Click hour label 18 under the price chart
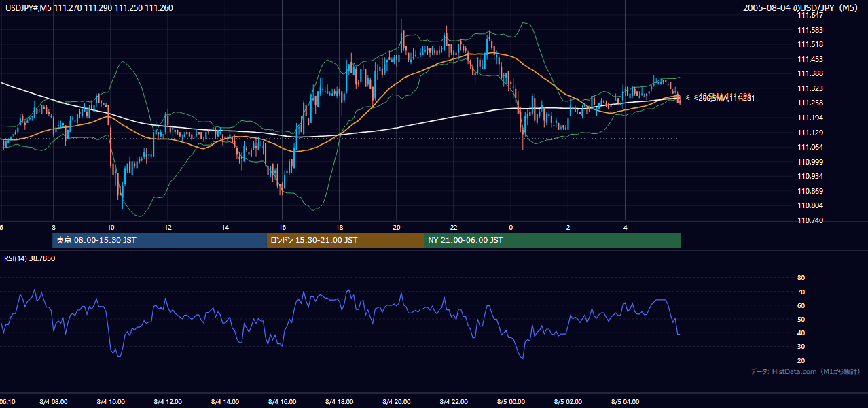The height and width of the screenshot is (408, 868). pos(339,228)
